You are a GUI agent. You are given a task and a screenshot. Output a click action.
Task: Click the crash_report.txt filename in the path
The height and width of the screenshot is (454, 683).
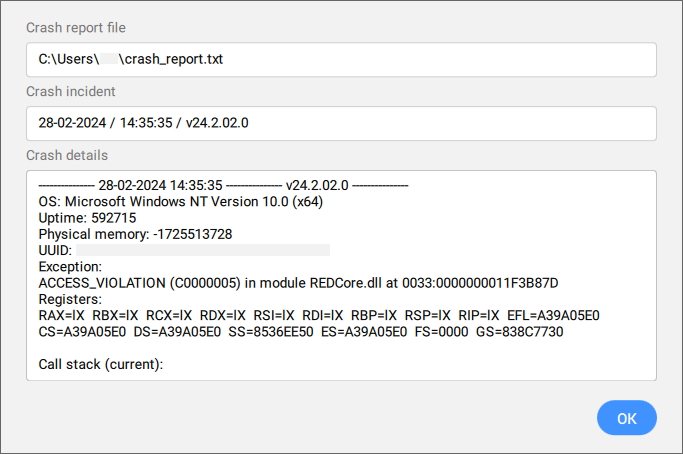[x=174, y=59]
